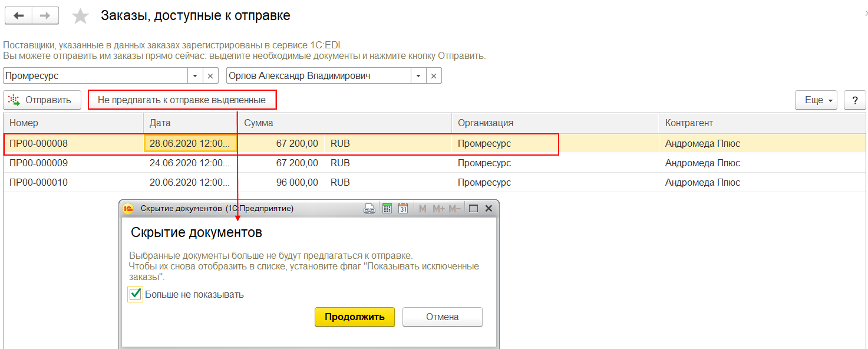
Task: Add page to favorites with star icon
Action: coord(80,16)
